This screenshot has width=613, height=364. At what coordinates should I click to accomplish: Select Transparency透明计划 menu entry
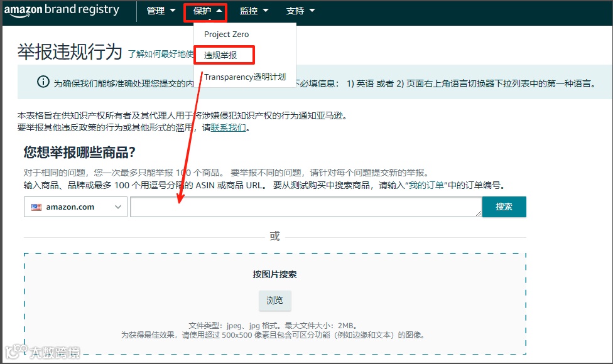pos(245,77)
